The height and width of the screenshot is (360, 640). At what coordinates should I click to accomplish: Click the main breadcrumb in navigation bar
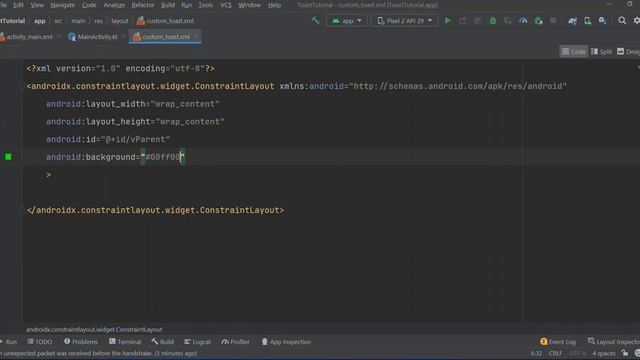pyautogui.click(x=78, y=21)
